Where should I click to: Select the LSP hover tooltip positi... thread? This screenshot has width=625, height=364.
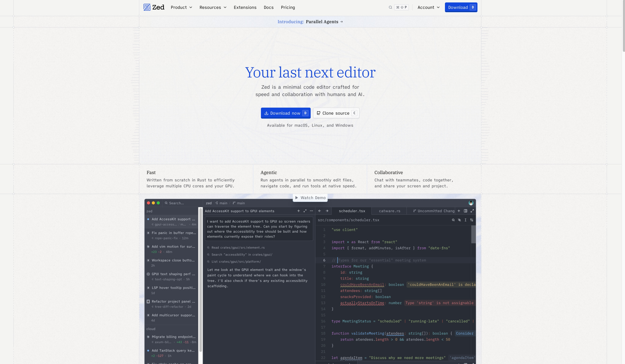[172, 290]
